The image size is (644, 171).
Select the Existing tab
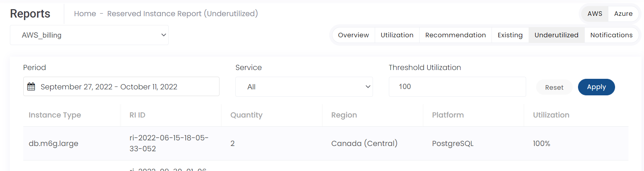click(510, 35)
